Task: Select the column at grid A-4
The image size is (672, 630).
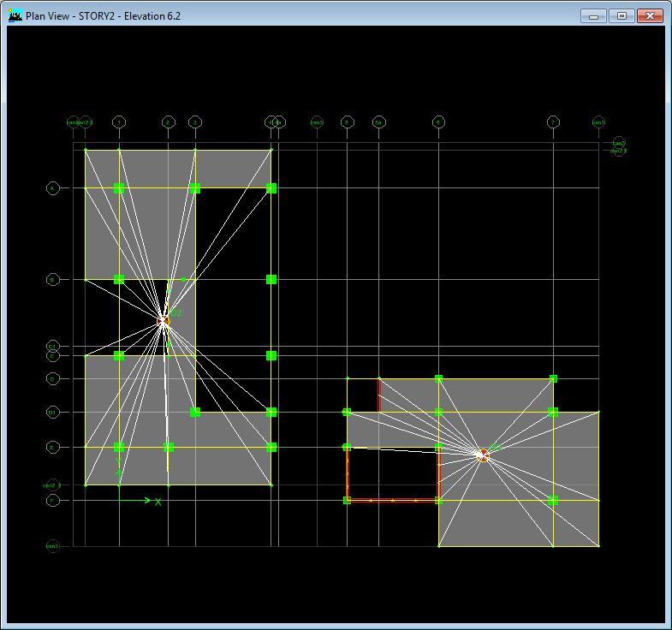Action: 271,188
